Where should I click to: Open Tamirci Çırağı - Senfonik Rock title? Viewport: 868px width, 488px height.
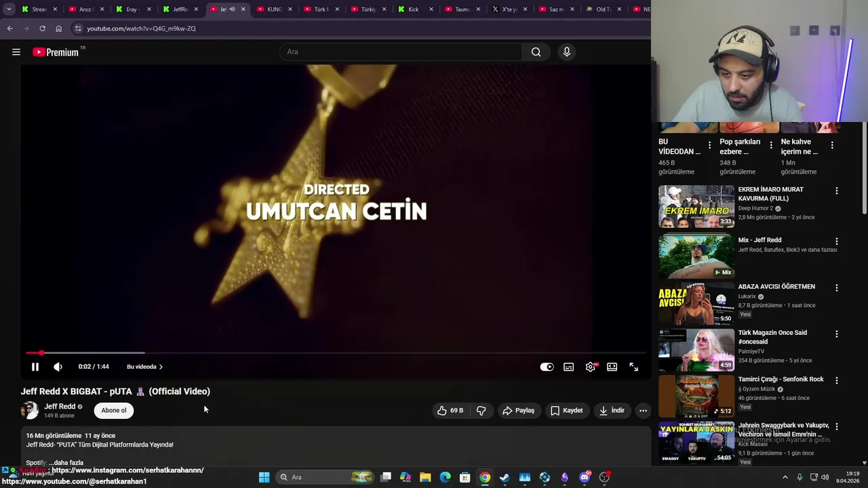pyautogui.click(x=781, y=380)
